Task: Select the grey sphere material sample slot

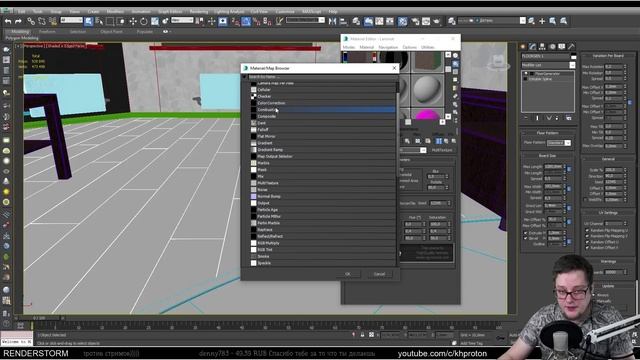Action: pos(427,90)
